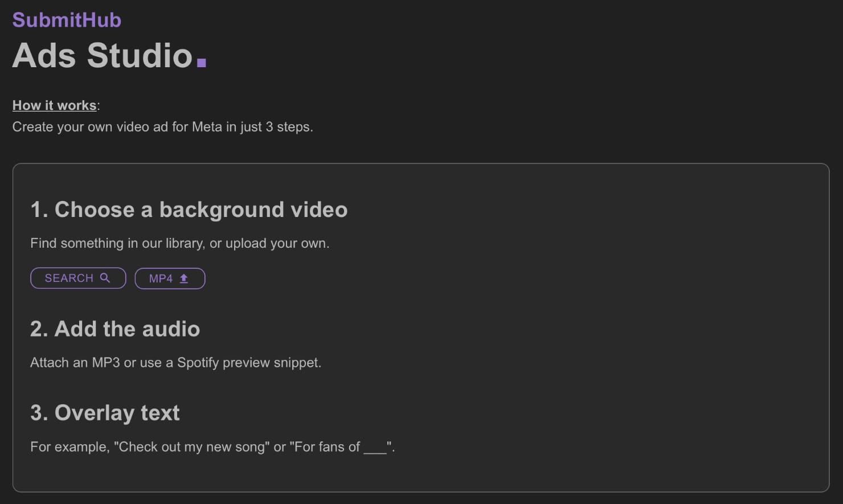Click the "Attach an MP3" description line
Viewport: 843px width, 504px height.
point(175,363)
